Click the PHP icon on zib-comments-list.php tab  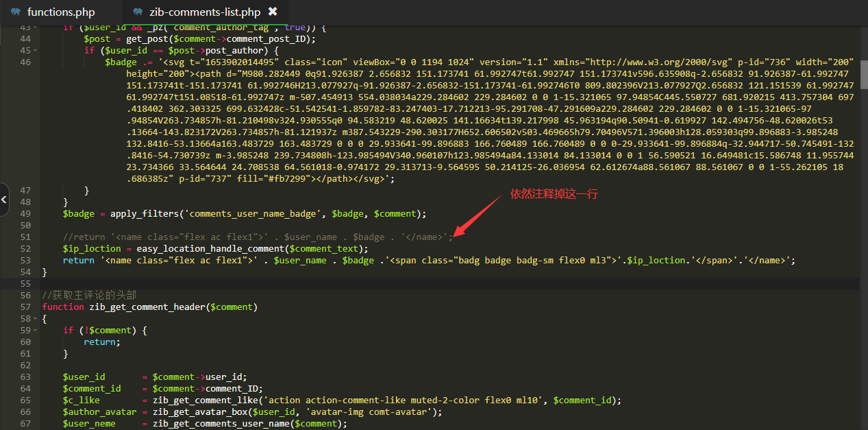(138, 12)
